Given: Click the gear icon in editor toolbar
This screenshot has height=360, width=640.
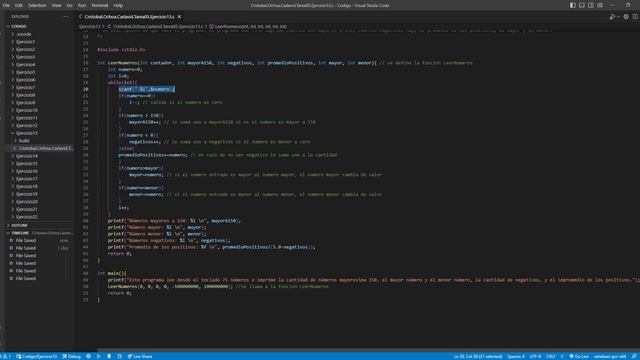Looking at the screenshot, I should (x=626, y=17).
